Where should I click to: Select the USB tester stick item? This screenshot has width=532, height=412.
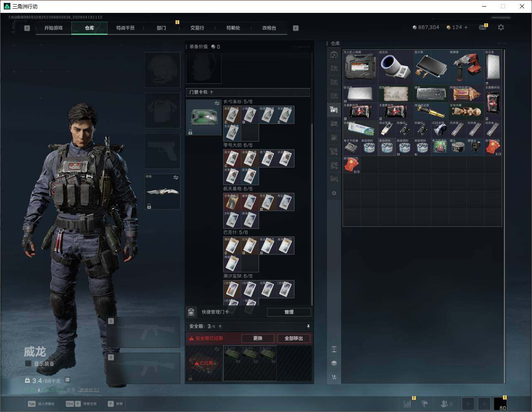tap(387, 129)
